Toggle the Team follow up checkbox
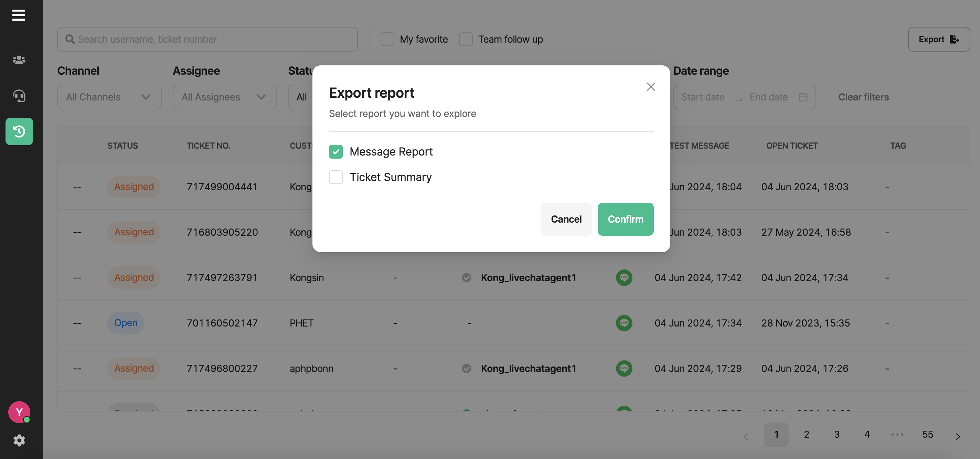Screen dimensions: 980x459 (466, 39)
